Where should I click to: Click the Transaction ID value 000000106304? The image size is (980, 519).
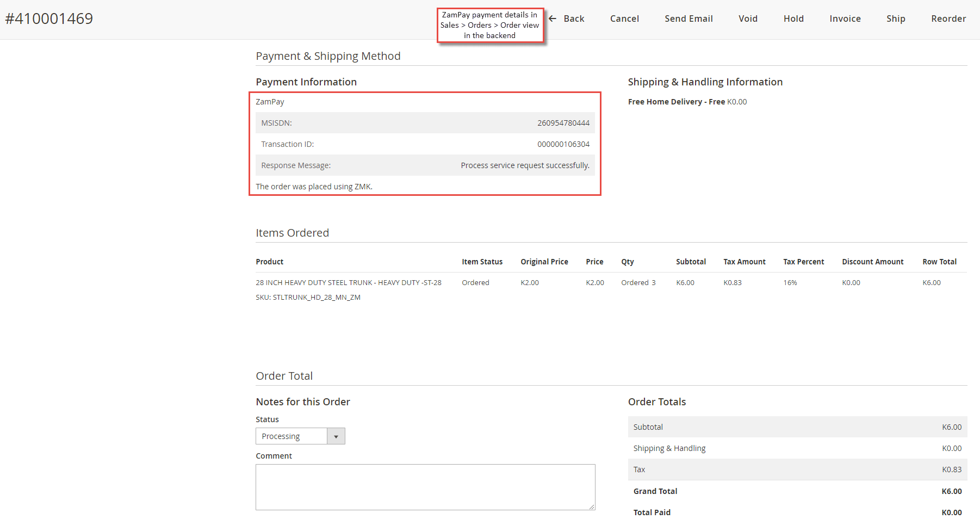[563, 144]
